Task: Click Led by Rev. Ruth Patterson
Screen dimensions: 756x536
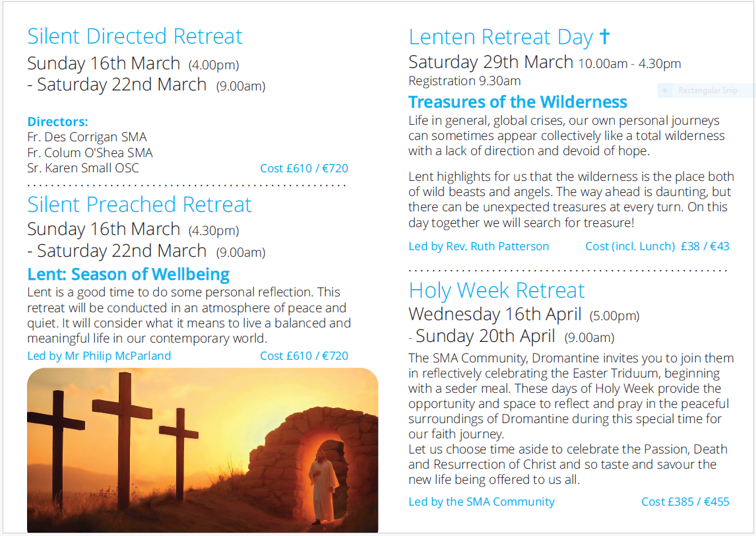Action: click(478, 246)
